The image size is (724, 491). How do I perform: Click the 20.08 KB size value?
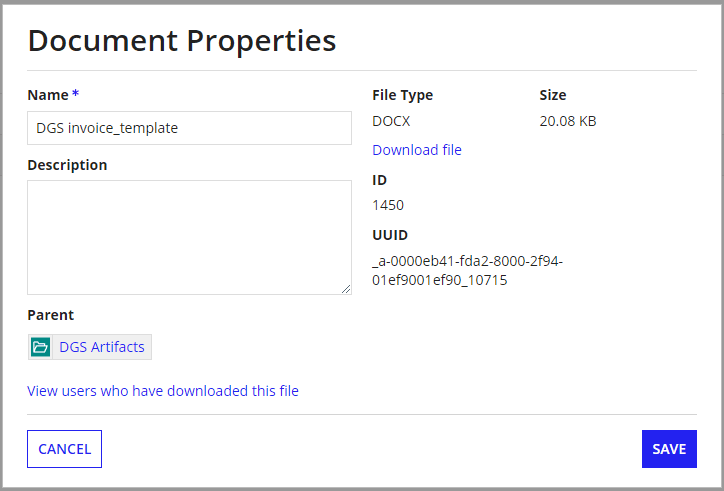(568, 121)
